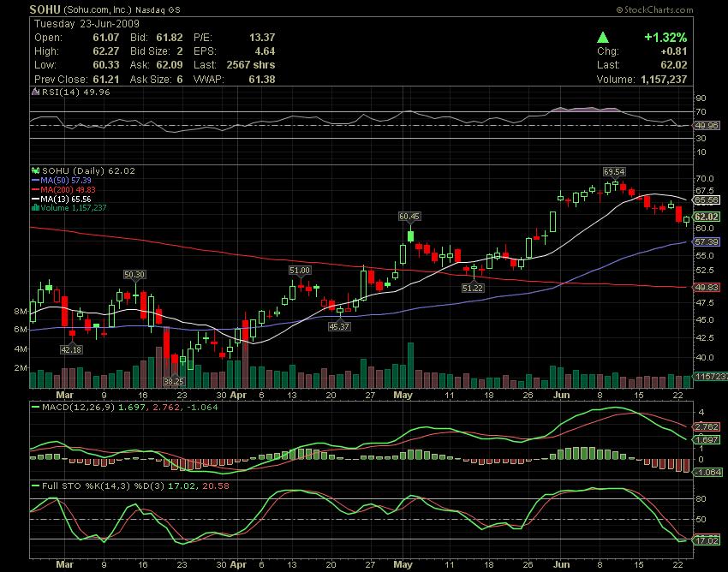Click the 17.02 tag on the stochastic axis
The height and width of the screenshot is (572, 728).
click(x=707, y=541)
